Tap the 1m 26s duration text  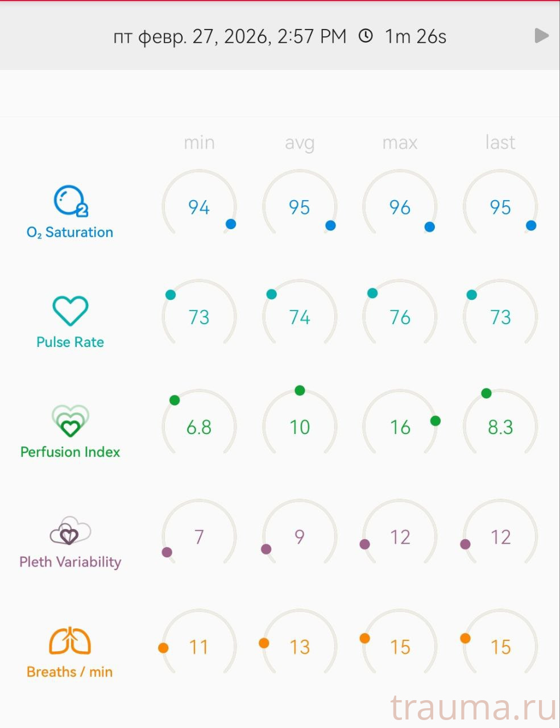pyautogui.click(x=416, y=36)
